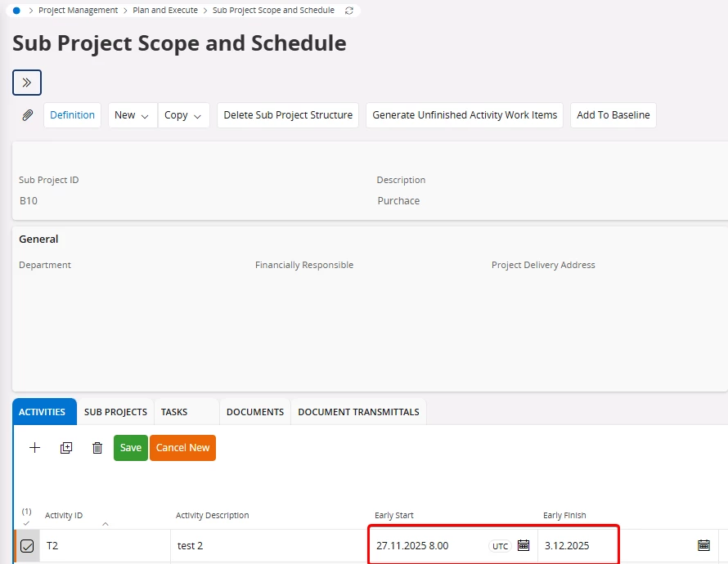Open the Copy dropdown menu

pyautogui.click(x=183, y=115)
